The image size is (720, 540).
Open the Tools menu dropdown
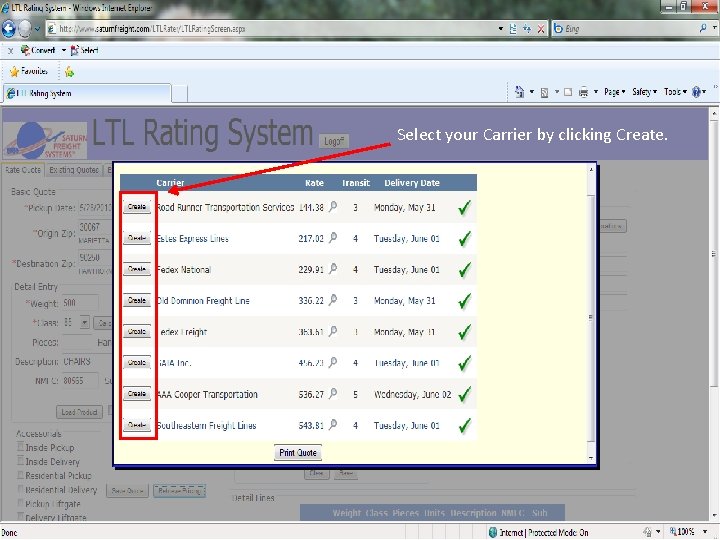click(675, 92)
